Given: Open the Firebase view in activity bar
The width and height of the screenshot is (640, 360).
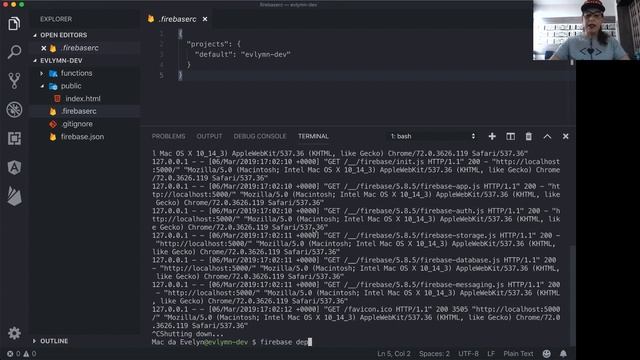Looking at the screenshot, I should pyautogui.click(x=14, y=196).
